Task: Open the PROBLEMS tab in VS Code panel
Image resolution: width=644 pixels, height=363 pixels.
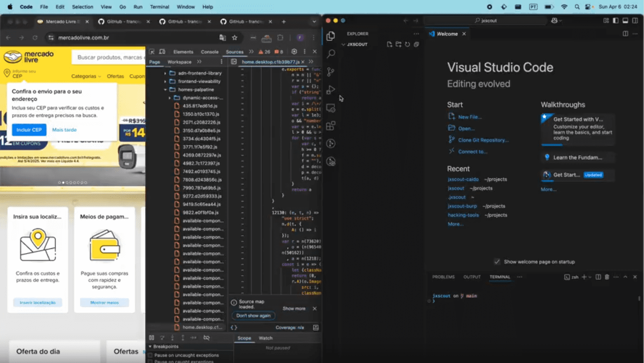Action: 443,277
